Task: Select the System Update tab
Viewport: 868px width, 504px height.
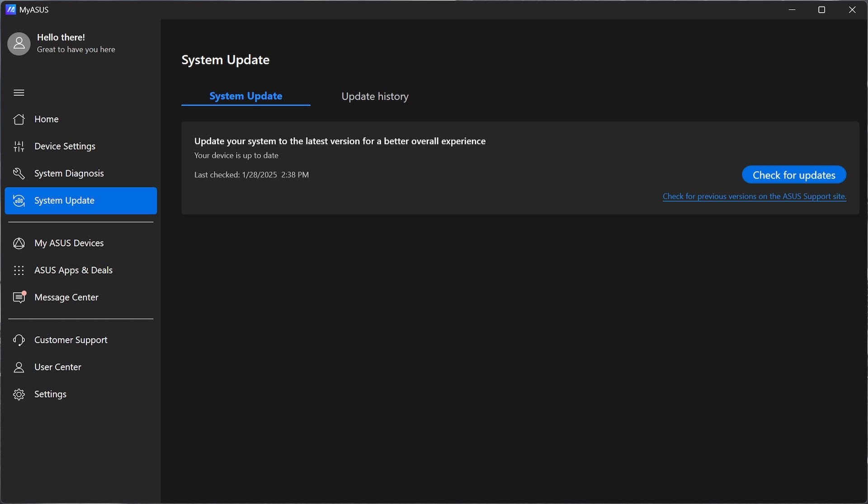Action: point(246,96)
